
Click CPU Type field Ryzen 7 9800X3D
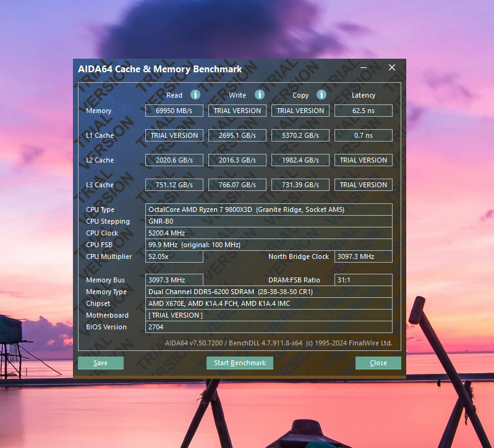pyautogui.click(x=269, y=209)
